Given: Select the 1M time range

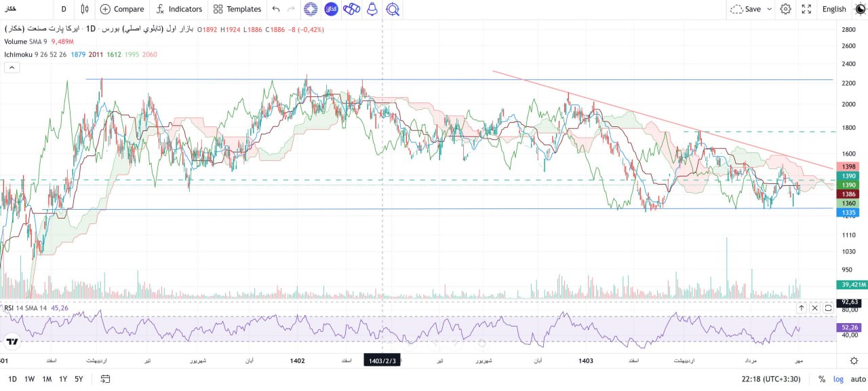Looking at the screenshot, I should click(47, 379).
